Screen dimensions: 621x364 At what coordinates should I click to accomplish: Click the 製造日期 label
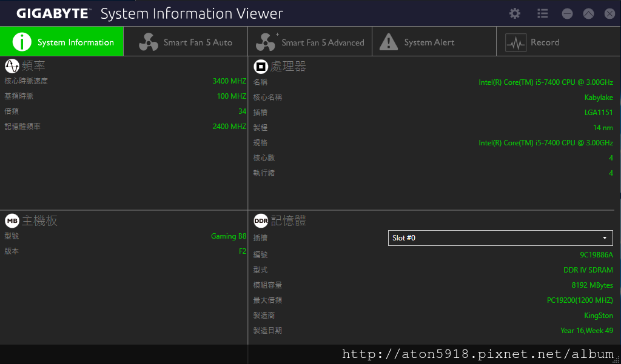point(267,330)
